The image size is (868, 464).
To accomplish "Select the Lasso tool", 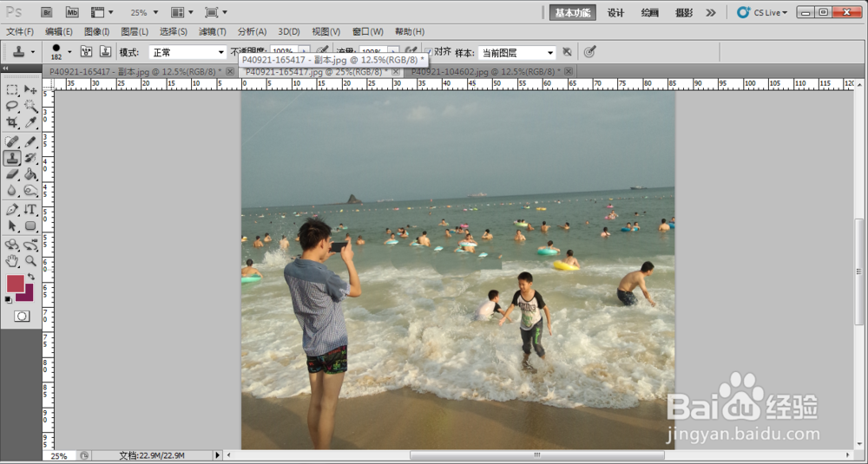I will pyautogui.click(x=11, y=106).
